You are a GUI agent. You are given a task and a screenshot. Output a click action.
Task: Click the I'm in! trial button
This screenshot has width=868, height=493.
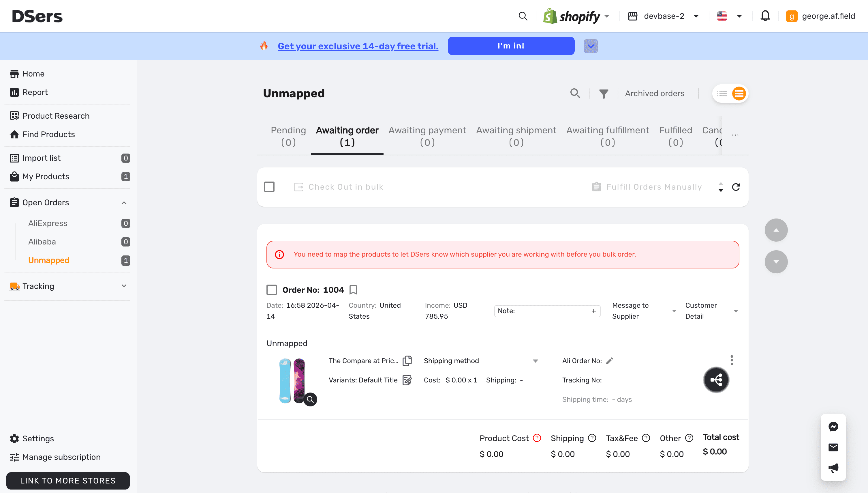[511, 46]
